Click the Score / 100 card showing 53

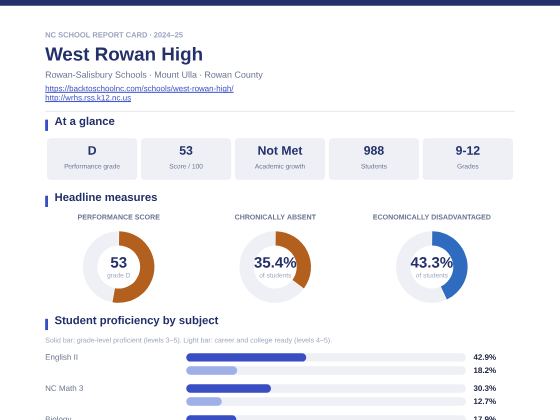point(186,159)
